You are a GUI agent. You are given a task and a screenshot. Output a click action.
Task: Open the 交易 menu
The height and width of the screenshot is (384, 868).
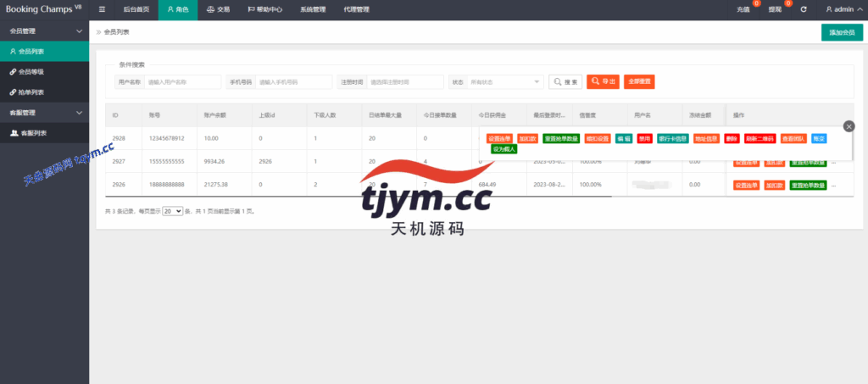218,9
